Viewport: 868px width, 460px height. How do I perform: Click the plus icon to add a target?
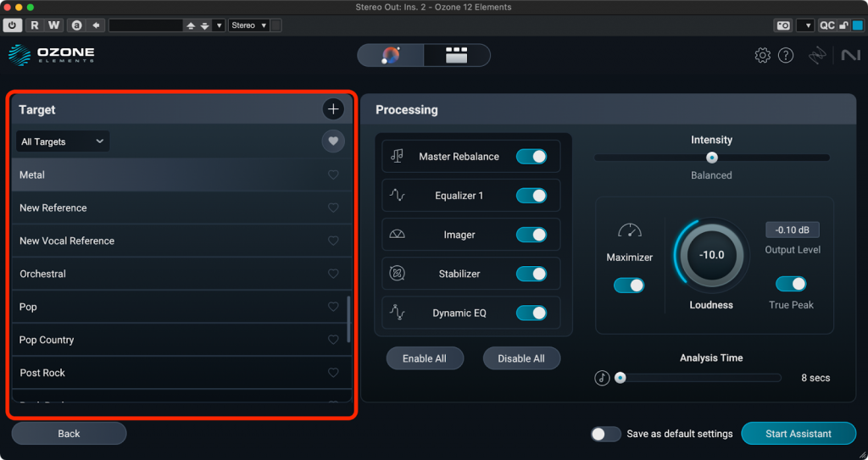(x=333, y=109)
